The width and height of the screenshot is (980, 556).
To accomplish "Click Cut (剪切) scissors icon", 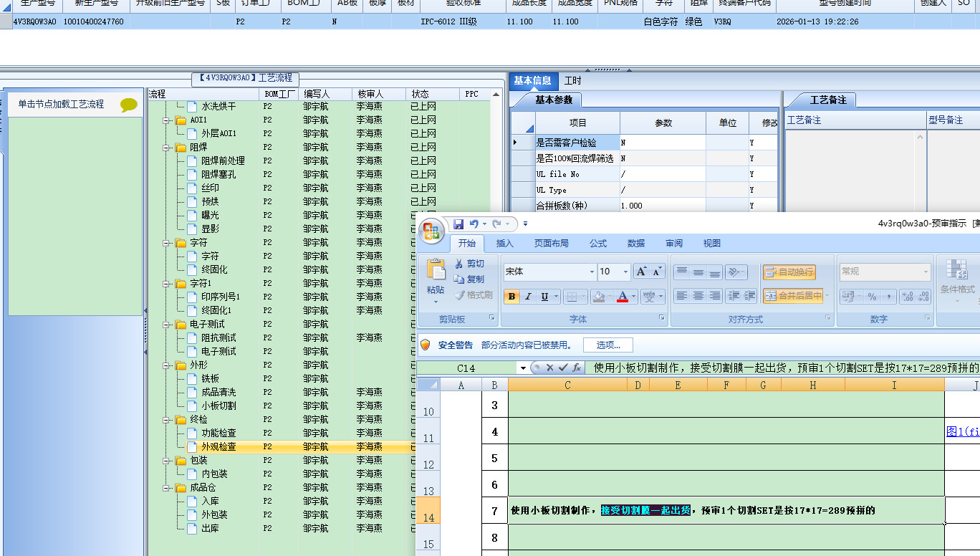I will point(459,264).
